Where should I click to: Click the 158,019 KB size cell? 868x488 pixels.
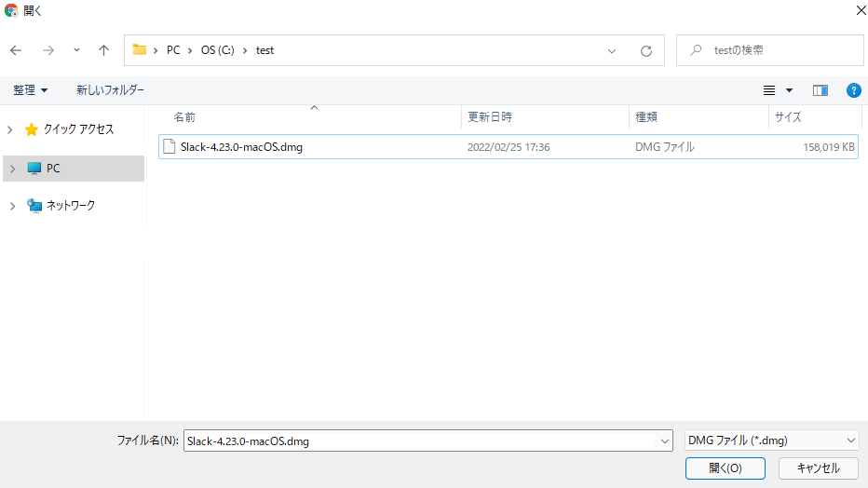tap(829, 147)
